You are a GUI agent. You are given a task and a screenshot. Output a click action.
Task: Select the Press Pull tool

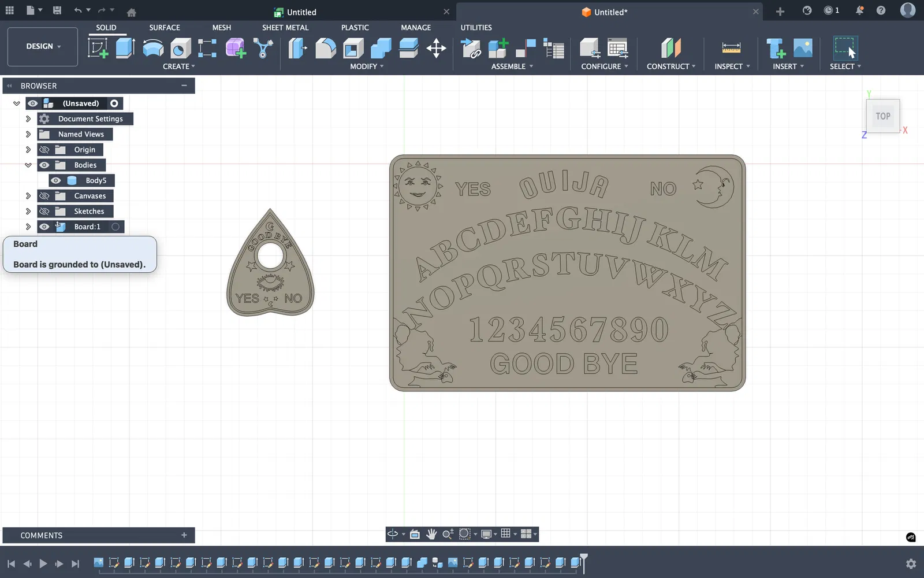[x=298, y=48]
